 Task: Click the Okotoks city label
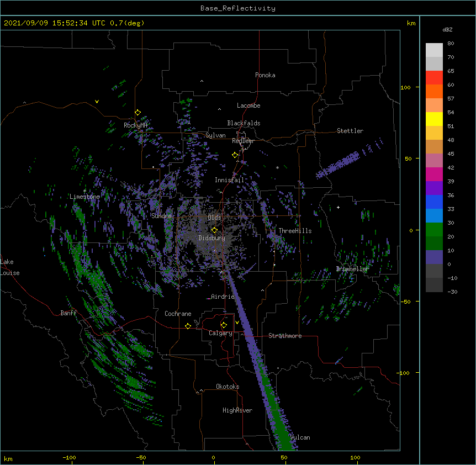pos(228,387)
